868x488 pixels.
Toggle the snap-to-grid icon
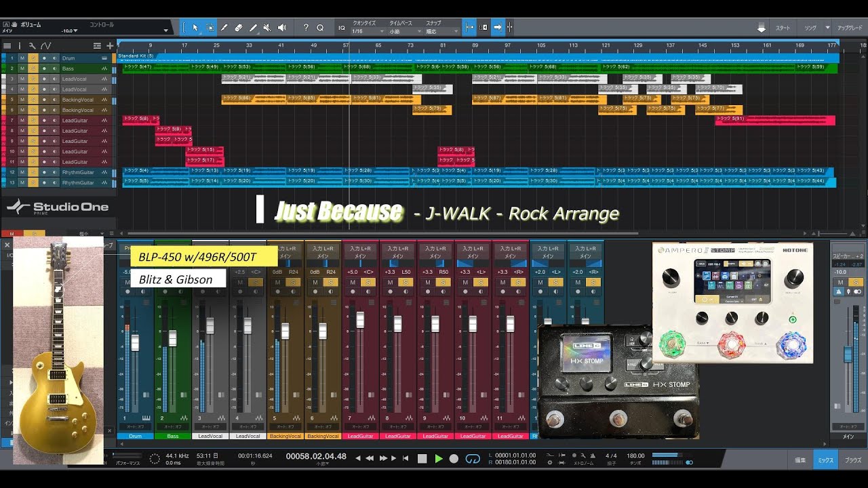coord(469,27)
